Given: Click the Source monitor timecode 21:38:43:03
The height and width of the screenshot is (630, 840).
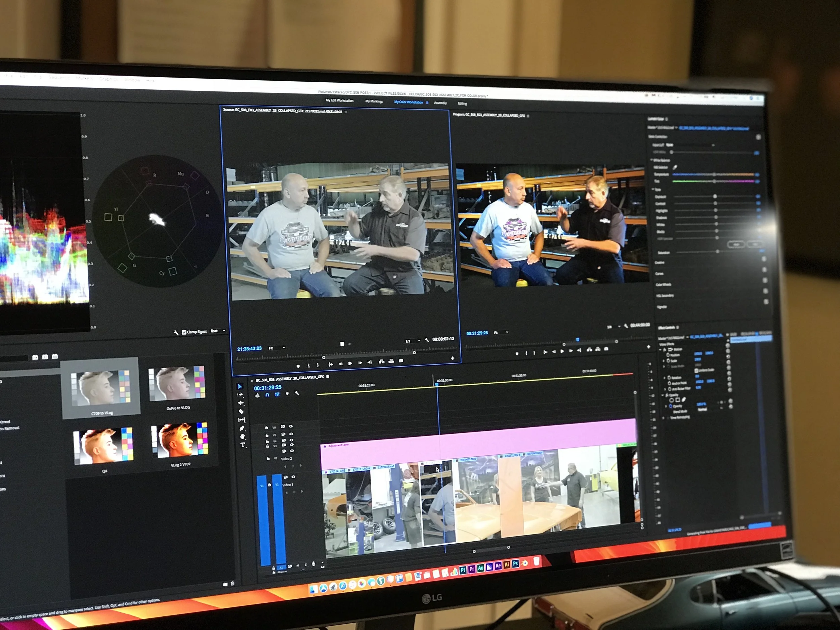Looking at the screenshot, I should pyautogui.click(x=249, y=349).
